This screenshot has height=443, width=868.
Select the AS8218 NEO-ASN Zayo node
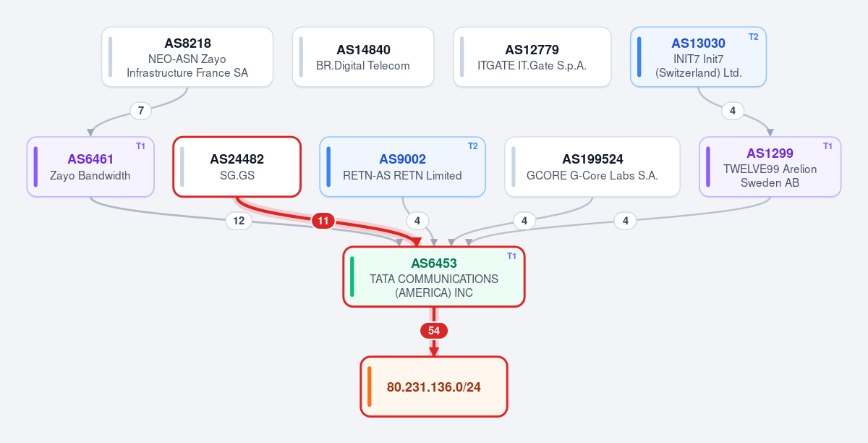click(x=187, y=57)
